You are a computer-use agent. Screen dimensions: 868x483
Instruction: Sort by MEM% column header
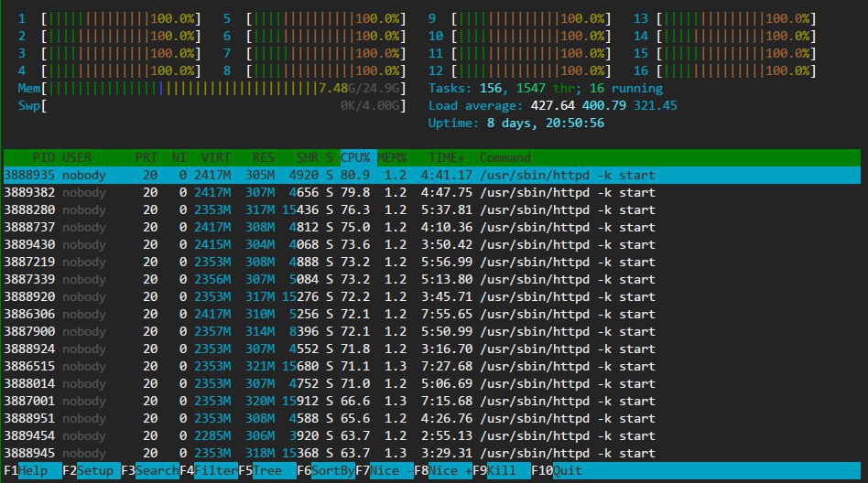[x=392, y=157]
